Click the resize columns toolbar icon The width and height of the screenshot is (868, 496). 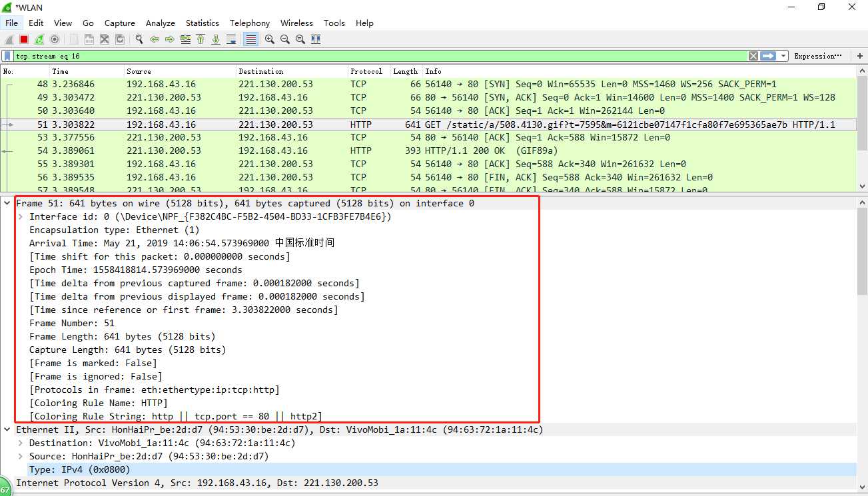(316, 39)
